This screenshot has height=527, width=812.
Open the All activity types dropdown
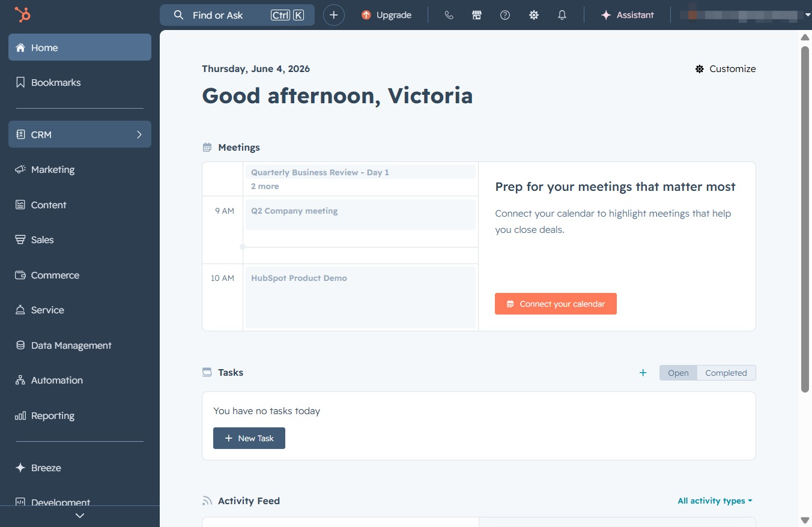(715, 501)
